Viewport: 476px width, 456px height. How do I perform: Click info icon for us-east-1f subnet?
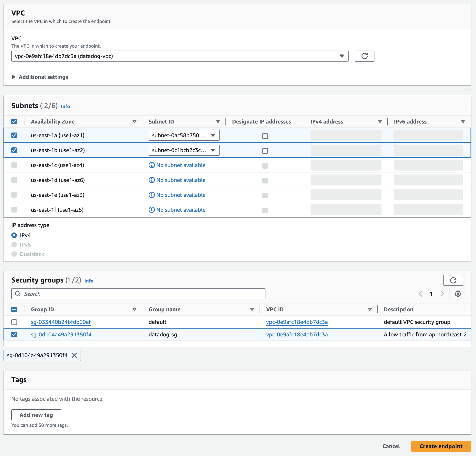152,210
